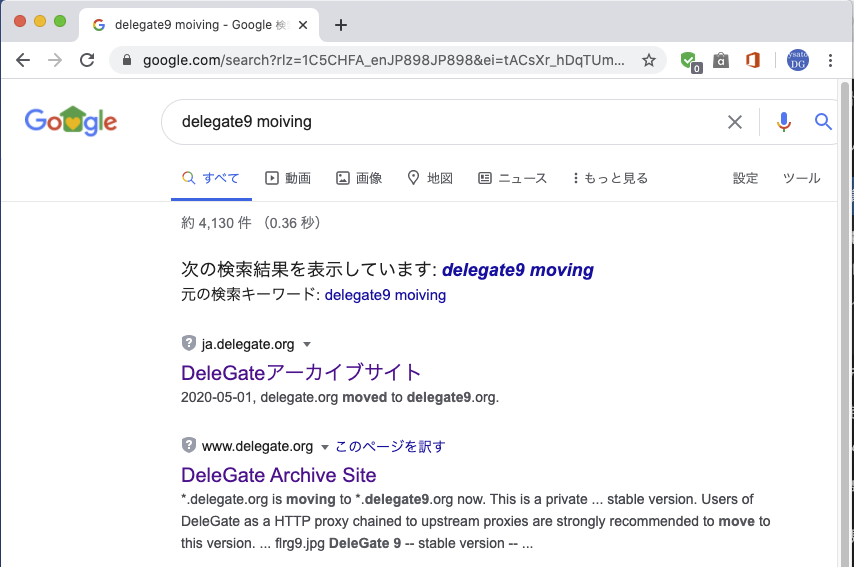Click original keyword link delegate9 moiving
This screenshot has height=567, width=854.
(x=385, y=295)
